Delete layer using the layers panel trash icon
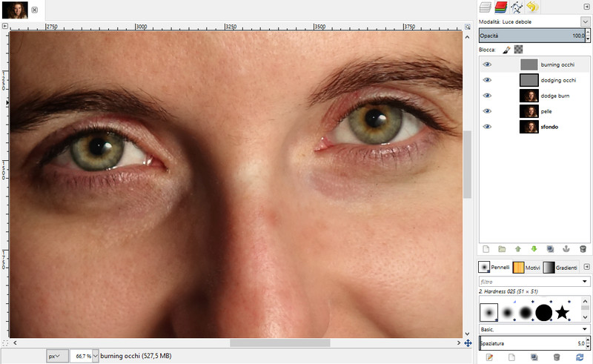Screen dimensions: 593x364 pyautogui.click(x=583, y=249)
